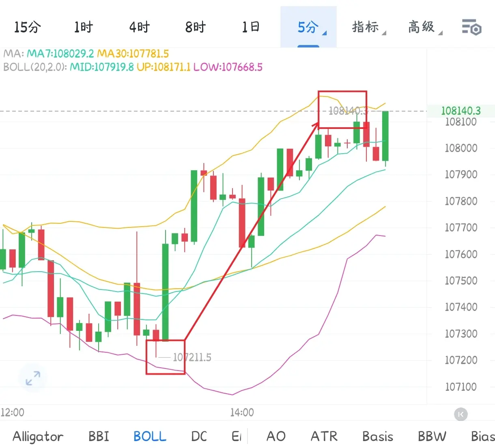This screenshot has height=448, width=495.
Task: Select the Alligator indicator
Action: click(38, 437)
